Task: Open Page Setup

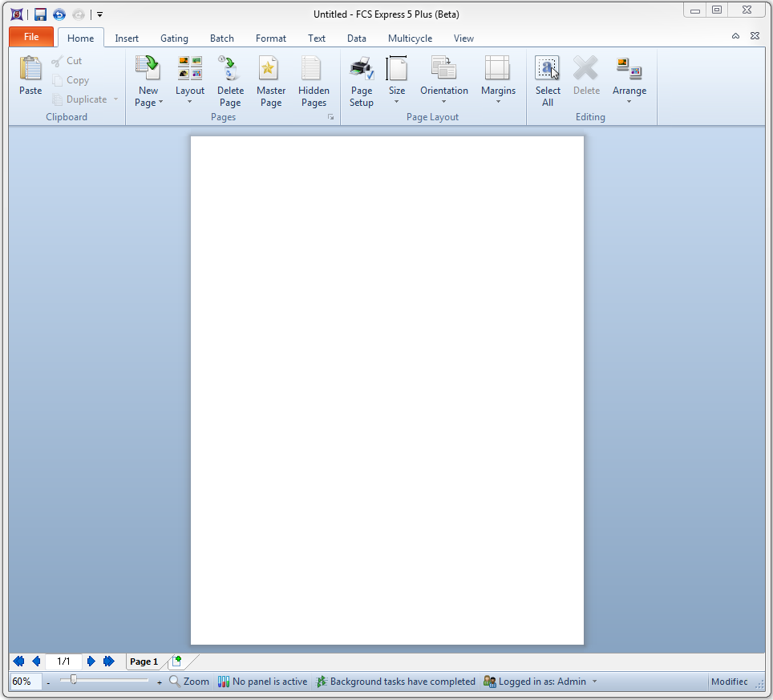Action: coord(362,70)
